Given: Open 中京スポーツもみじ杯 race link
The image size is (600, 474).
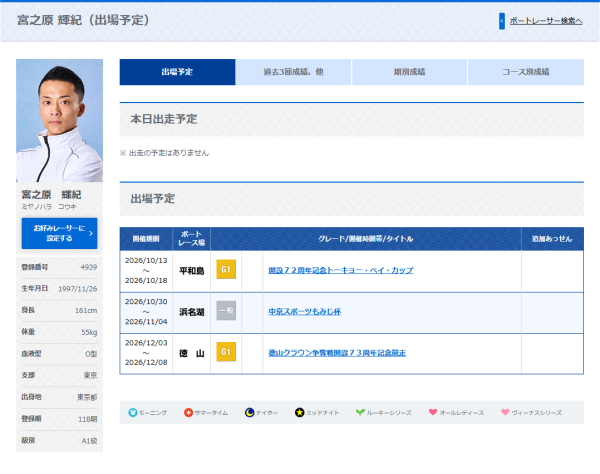Looking at the screenshot, I should tap(305, 311).
